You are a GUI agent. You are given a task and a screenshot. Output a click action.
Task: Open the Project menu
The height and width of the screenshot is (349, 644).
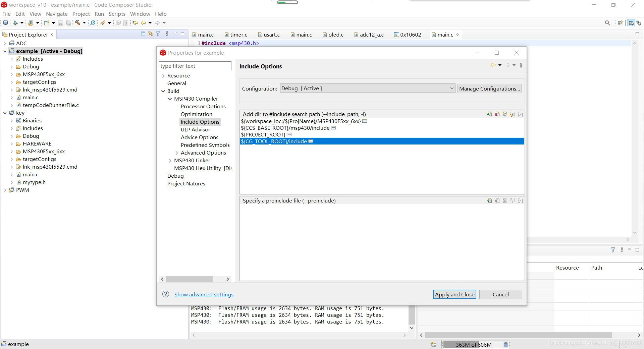(81, 14)
